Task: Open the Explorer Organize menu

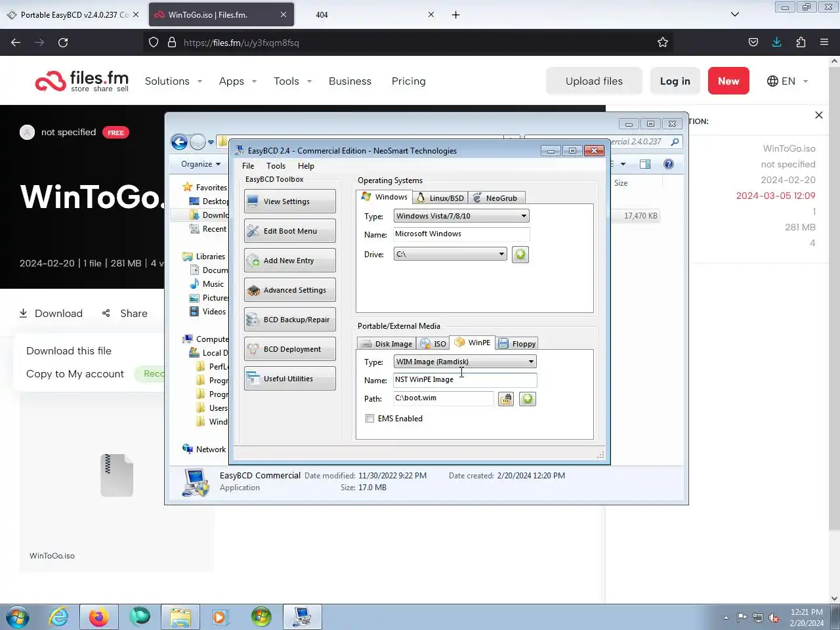Action: pyautogui.click(x=200, y=164)
